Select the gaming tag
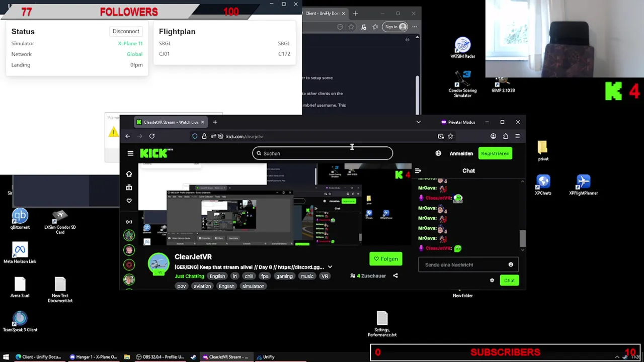 coord(284,276)
